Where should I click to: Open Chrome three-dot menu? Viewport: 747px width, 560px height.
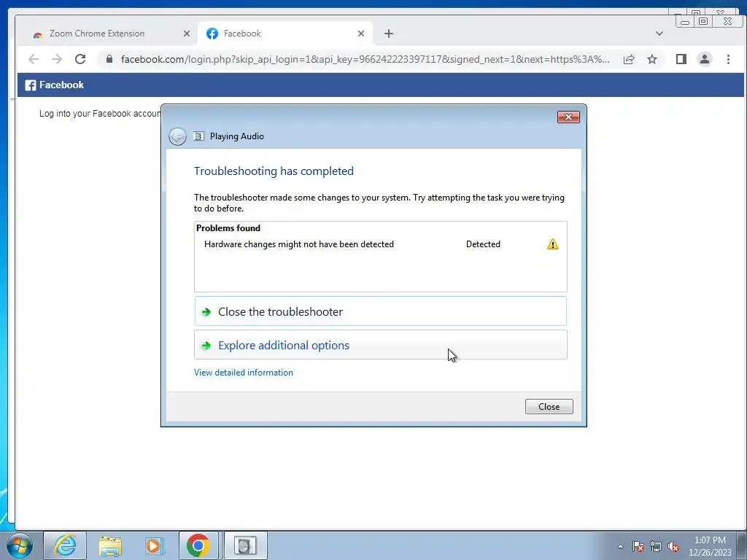click(728, 59)
